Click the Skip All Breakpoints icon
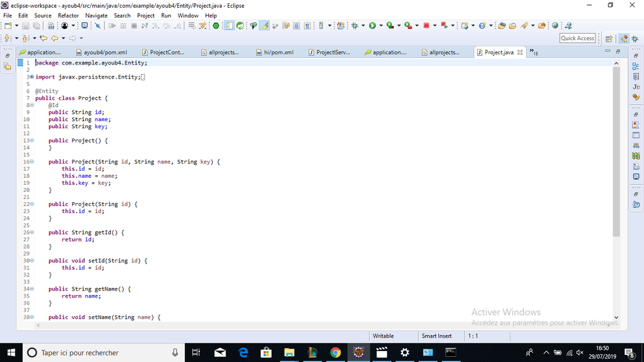This screenshot has height=362, width=644. [x=98, y=26]
